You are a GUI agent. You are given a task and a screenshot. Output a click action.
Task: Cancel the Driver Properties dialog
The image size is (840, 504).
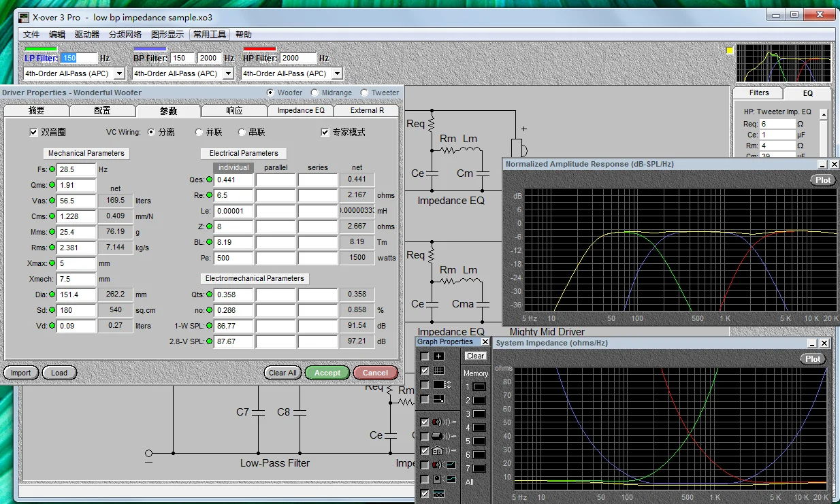coord(375,373)
